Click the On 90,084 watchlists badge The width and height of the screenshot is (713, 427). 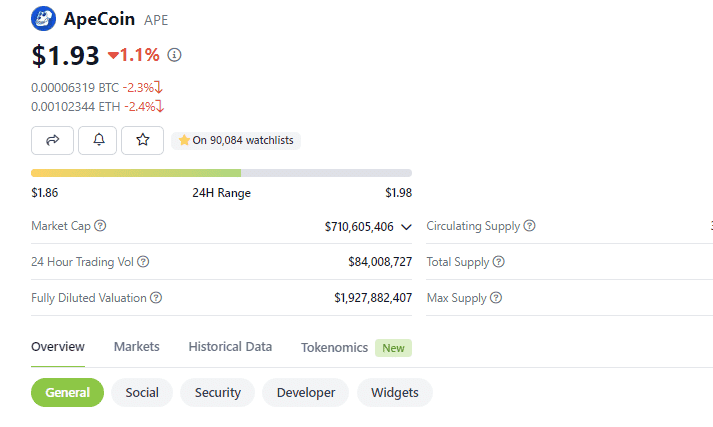click(x=236, y=140)
